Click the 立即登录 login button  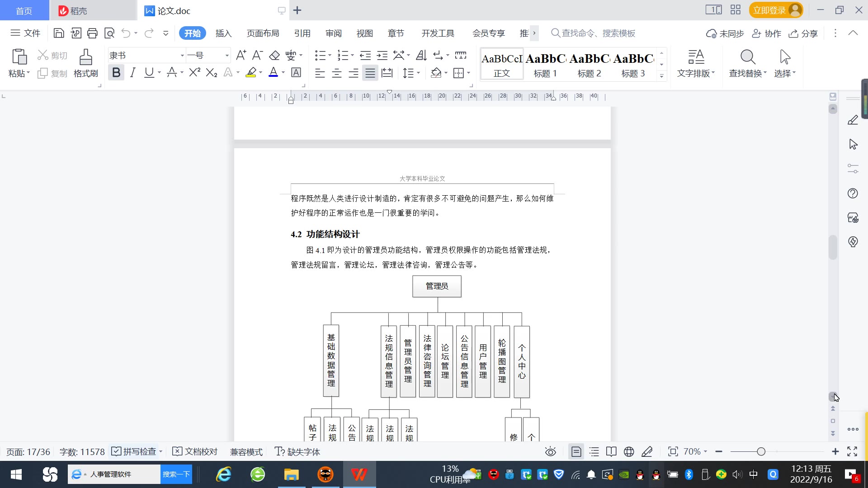(776, 10)
